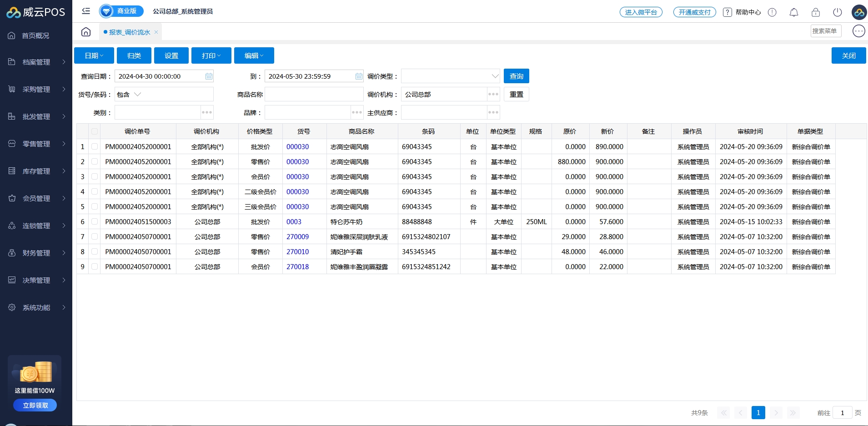Click the 商品名称 input field
This screenshot has width=868, height=426.
(314, 95)
